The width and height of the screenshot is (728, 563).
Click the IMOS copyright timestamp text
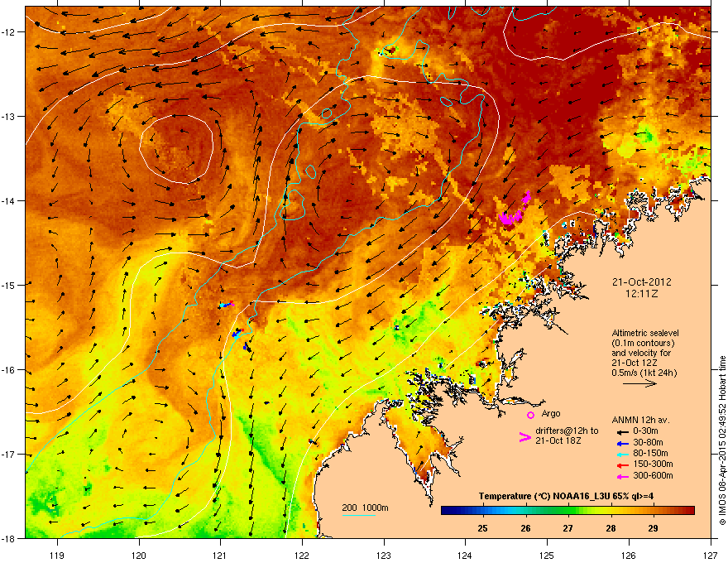(x=722, y=440)
